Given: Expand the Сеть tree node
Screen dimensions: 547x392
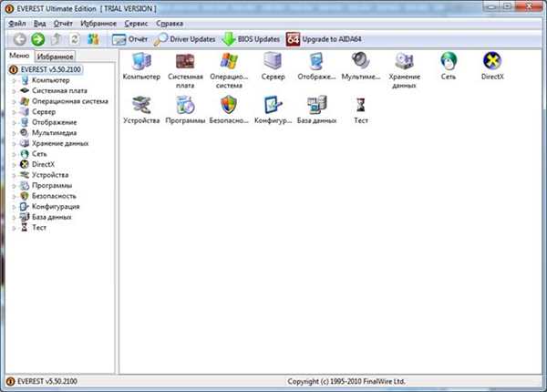Looking at the screenshot, I should pyautogui.click(x=15, y=154).
